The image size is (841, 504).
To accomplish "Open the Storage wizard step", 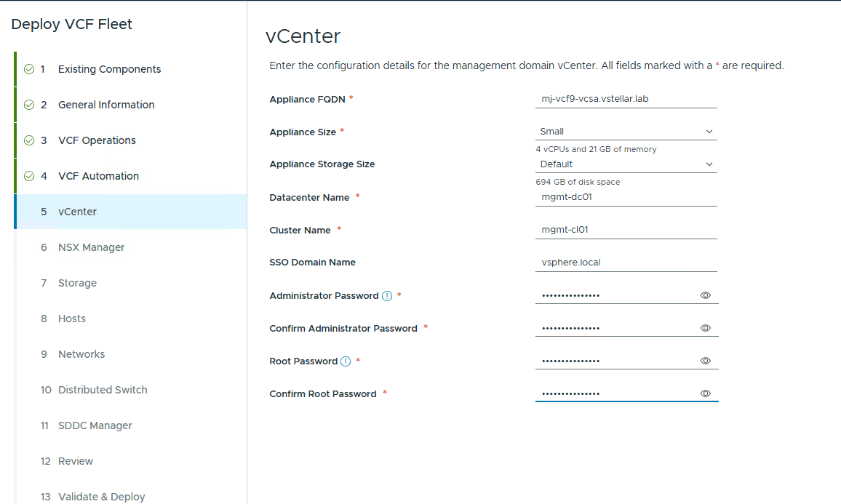I will coord(77,283).
